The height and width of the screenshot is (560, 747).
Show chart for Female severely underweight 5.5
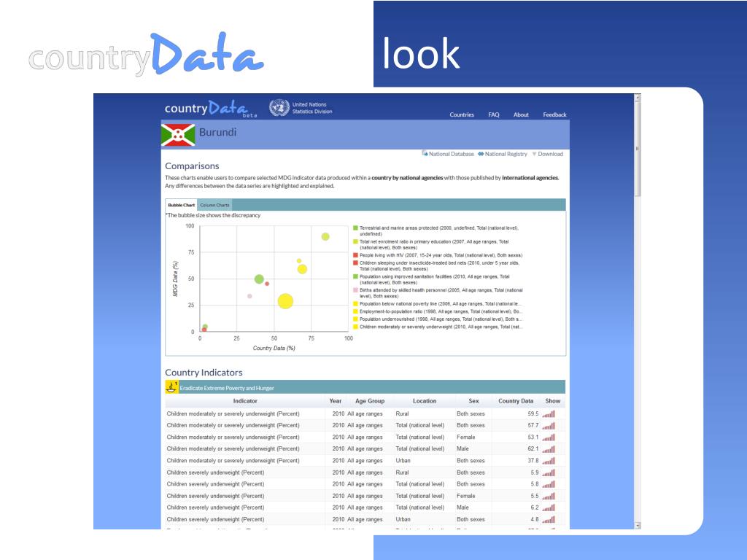[549, 496]
